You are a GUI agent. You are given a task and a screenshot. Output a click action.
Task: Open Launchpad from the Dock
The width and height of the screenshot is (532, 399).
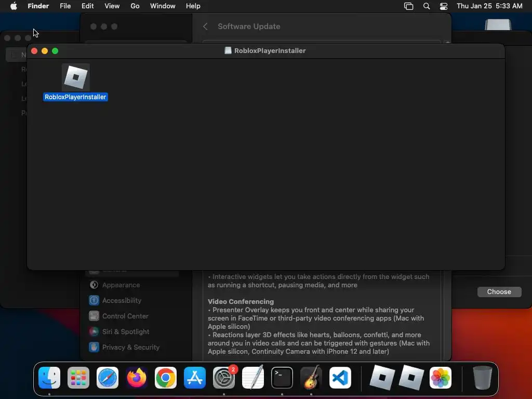(78, 378)
